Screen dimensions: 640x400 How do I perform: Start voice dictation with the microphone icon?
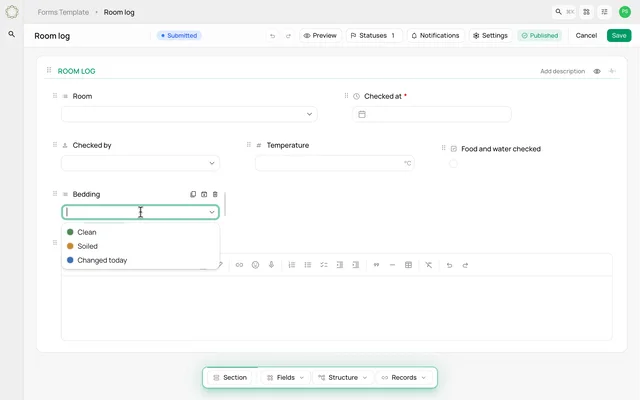pos(271,265)
